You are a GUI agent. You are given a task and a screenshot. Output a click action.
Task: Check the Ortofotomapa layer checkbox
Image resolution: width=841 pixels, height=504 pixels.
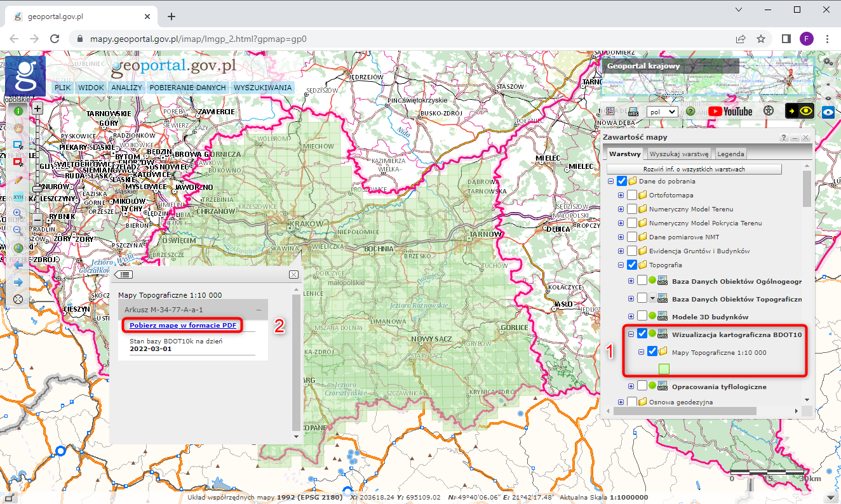pos(632,196)
